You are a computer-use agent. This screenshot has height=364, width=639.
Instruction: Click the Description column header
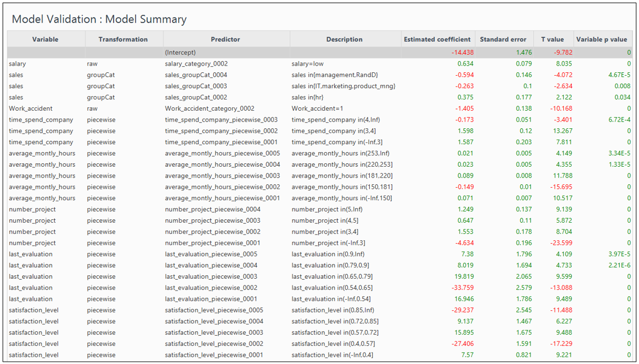pos(344,40)
